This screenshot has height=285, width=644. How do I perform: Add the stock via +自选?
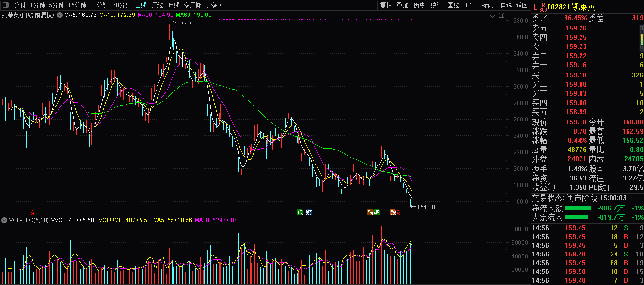[504, 6]
